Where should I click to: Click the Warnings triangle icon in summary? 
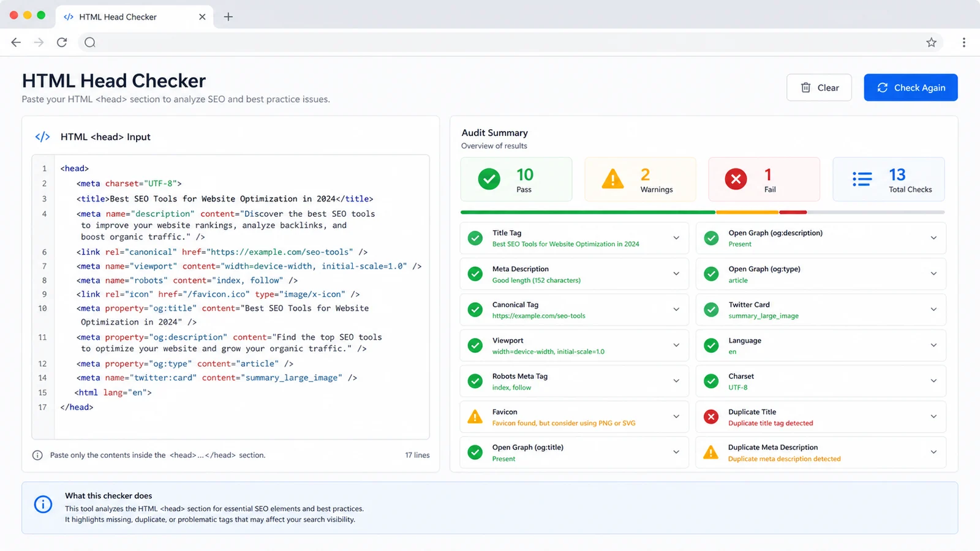(x=612, y=179)
